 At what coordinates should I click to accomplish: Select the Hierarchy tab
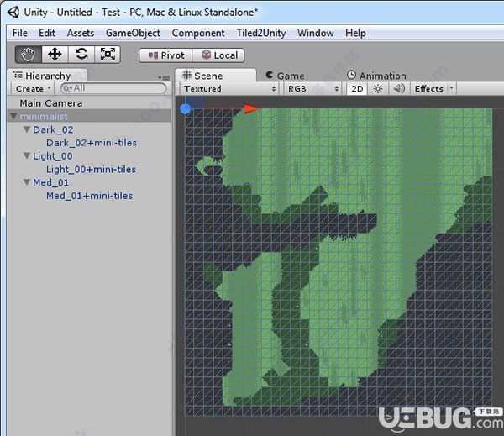click(x=47, y=76)
